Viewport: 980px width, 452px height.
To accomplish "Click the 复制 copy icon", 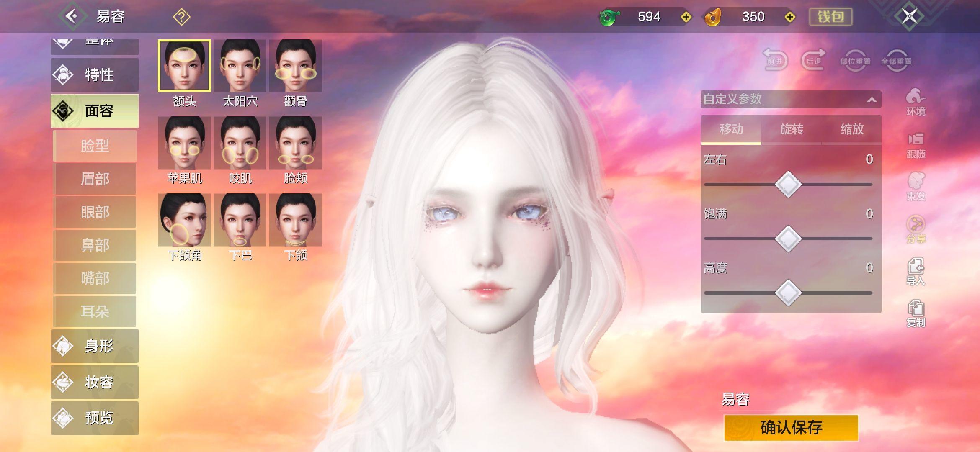I will pyautogui.click(x=916, y=313).
